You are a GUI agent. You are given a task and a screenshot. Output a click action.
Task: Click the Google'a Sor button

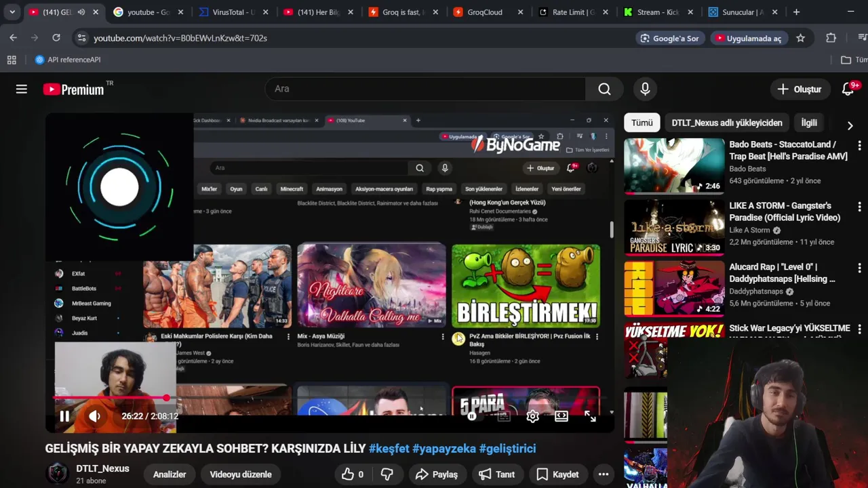tap(669, 38)
